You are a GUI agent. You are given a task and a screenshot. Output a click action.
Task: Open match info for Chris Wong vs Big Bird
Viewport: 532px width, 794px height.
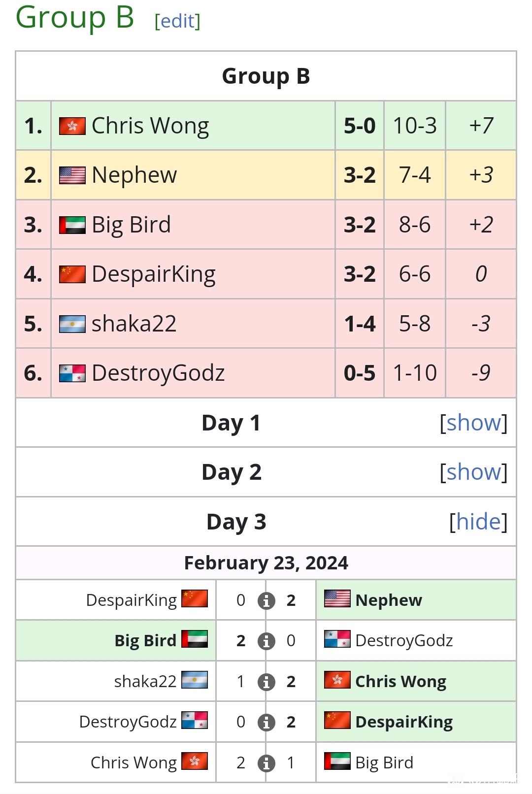coord(266,763)
